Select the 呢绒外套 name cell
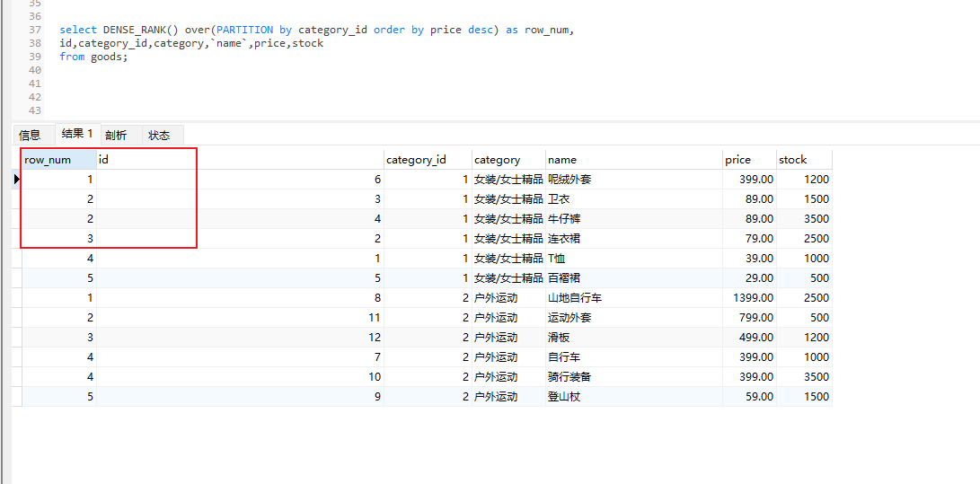980x484 pixels. pos(634,180)
